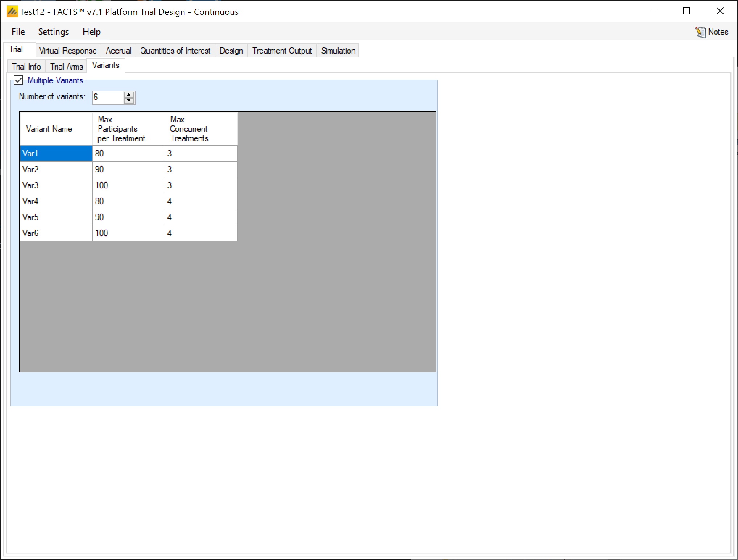Decrease number of variants with down arrow
This screenshot has width=738, height=560.
129,100
